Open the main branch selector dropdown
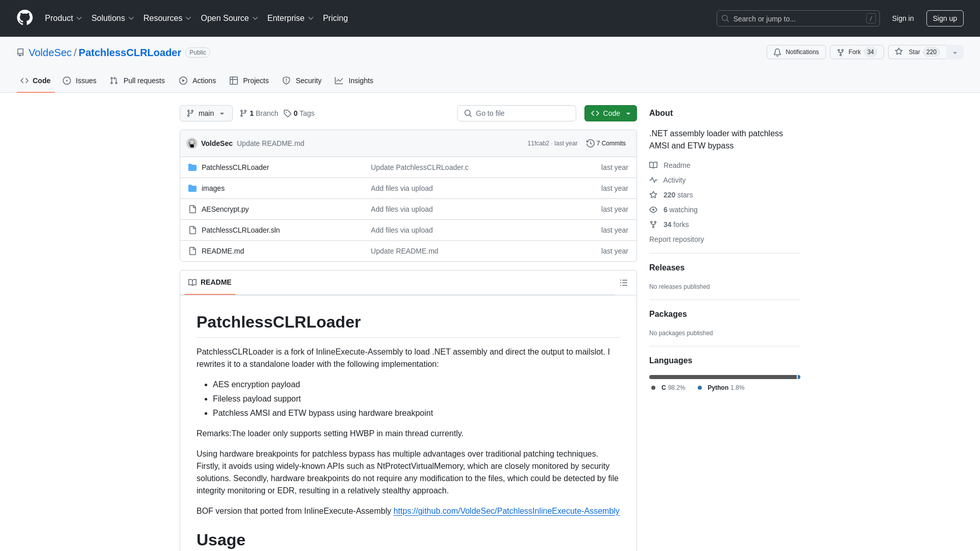Screen dimensions: 980x551 pos(206,113)
